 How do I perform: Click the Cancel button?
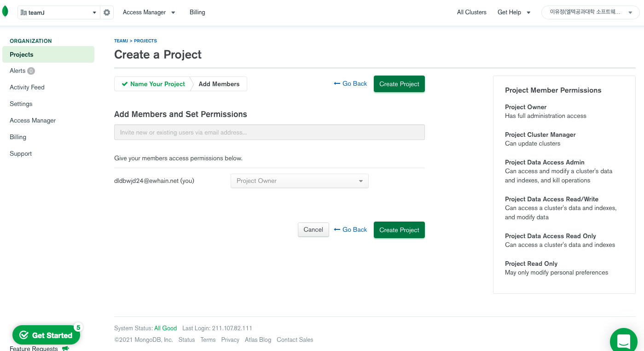point(313,230)
